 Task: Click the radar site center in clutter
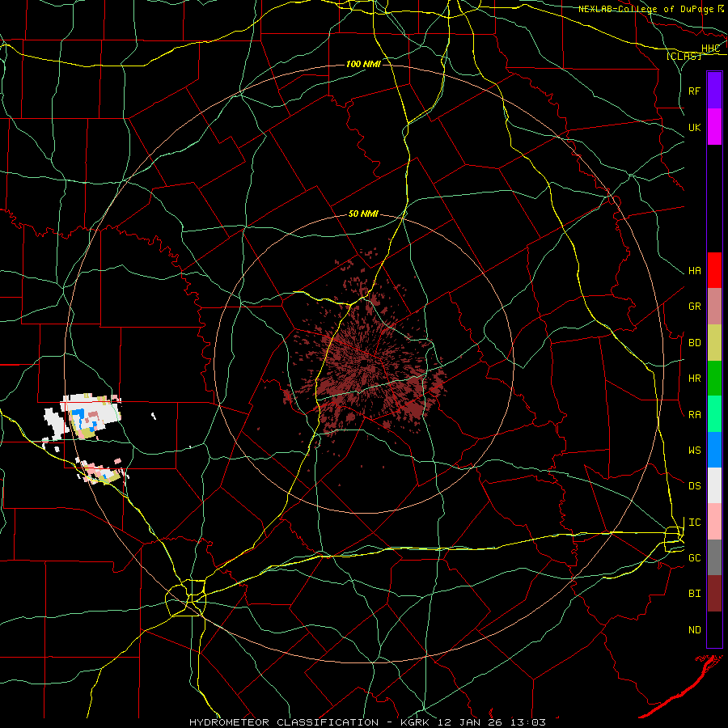coord(366,362)
